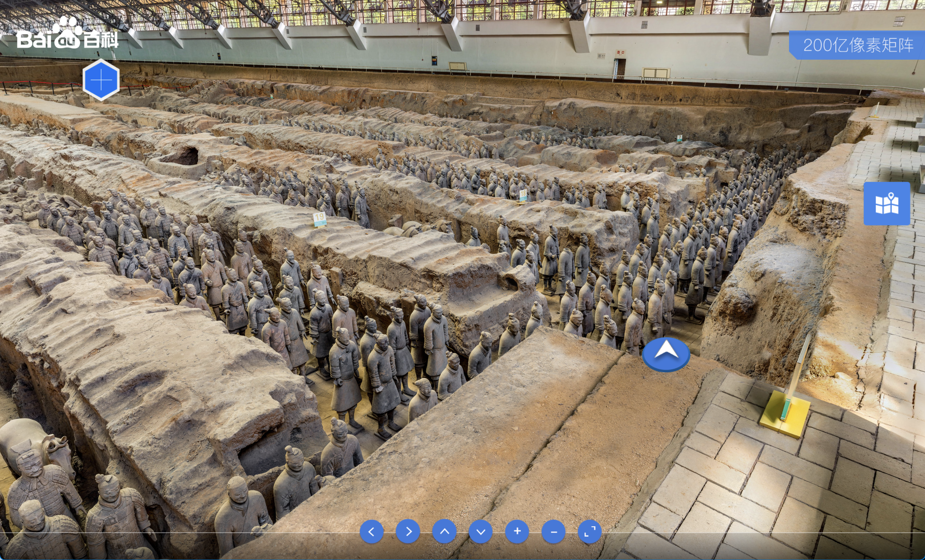Zoom out using the round minus button
925x560 pixels.
(x=553, y=532)
